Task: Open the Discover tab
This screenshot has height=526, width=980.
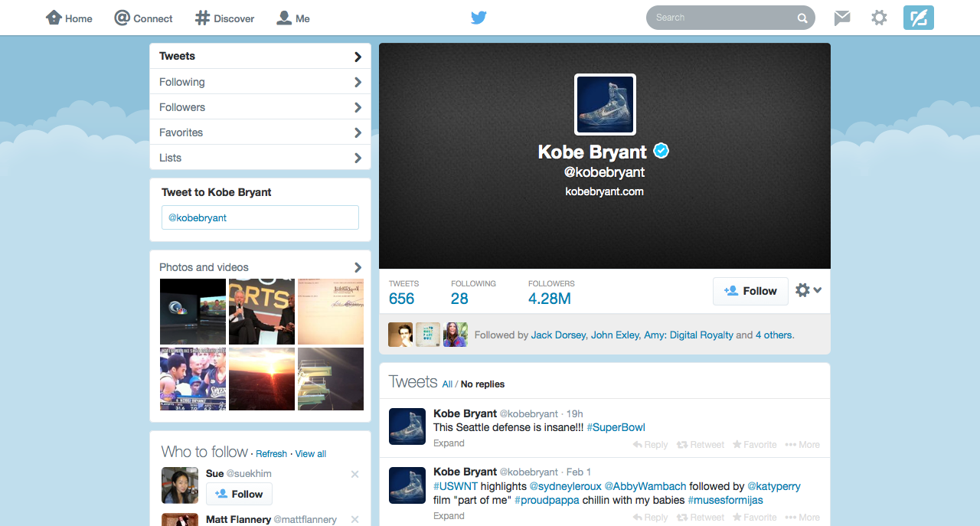Action: pyautogui.click(x=224, y=18)
